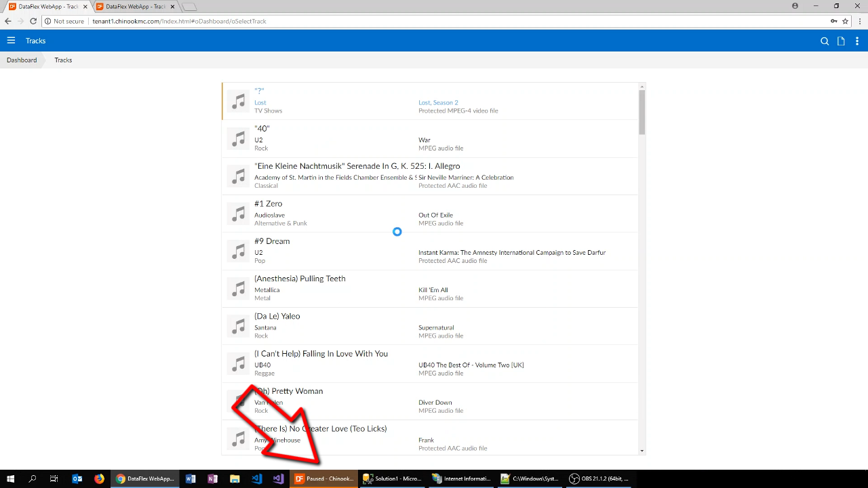
Task: Click the saved password key icon
Action: pyautogui.click(x=833, y=21)
